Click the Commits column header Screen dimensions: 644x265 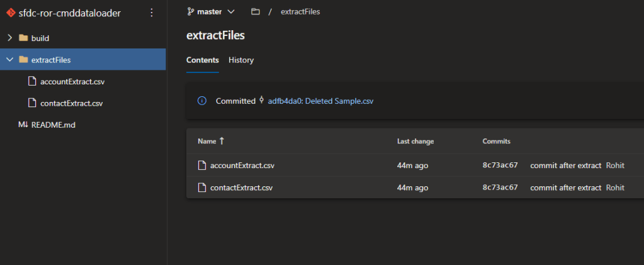click(x=497, y=142)
